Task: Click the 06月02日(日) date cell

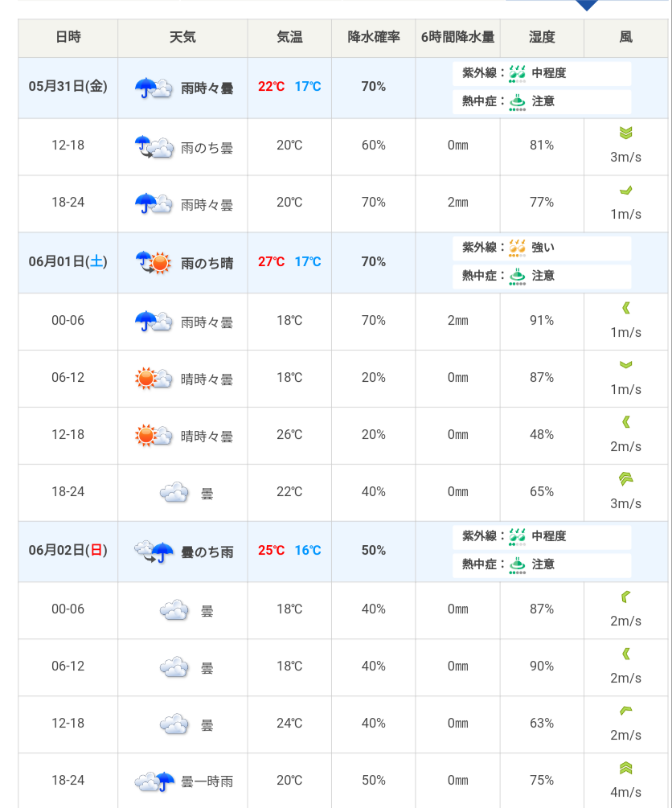Action: (68, 551)
